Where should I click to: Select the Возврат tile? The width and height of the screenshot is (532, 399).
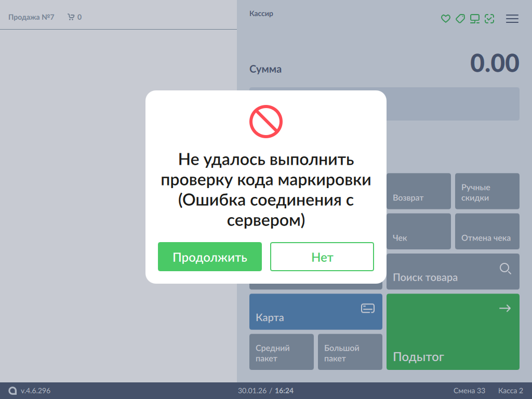pyautogui.click(x=419, y=191)
